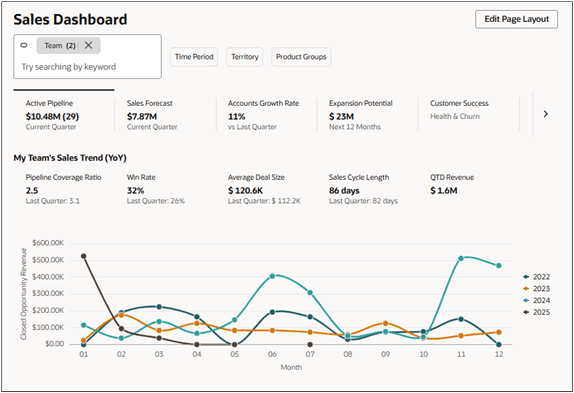Click the Sales Dashboard title
Screen dimensions: 574x393
(x=70, y=19)
